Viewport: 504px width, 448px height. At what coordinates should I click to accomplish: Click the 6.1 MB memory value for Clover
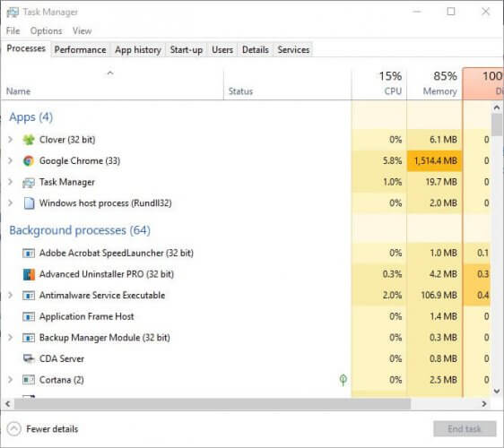[x=443, y=140]
